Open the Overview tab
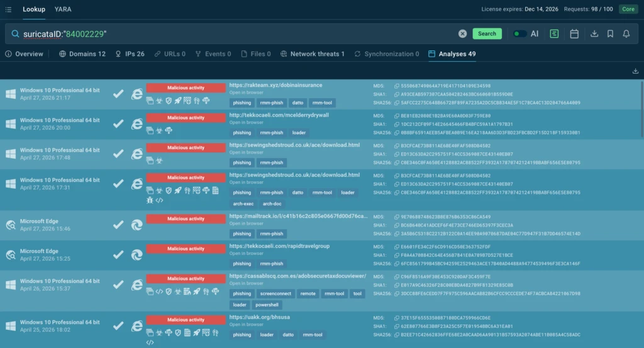 tap(25, 54)
